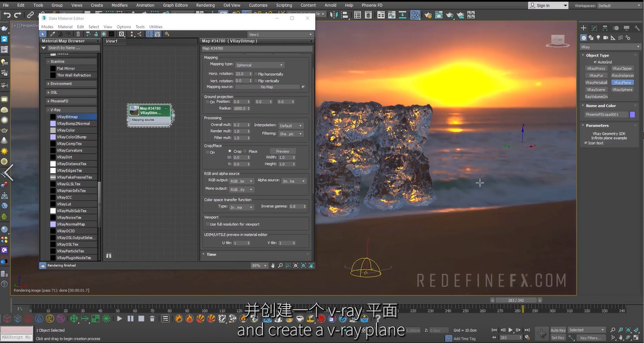Select Helpers category icon

click(613, 38)
